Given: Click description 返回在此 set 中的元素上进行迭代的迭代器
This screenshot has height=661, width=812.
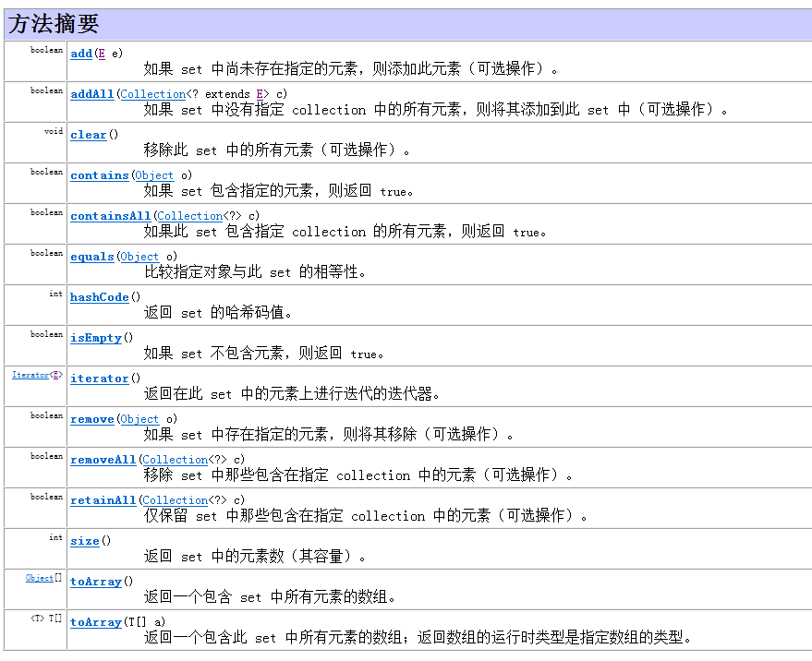Looking at the screenshot, I should (292, 394).
